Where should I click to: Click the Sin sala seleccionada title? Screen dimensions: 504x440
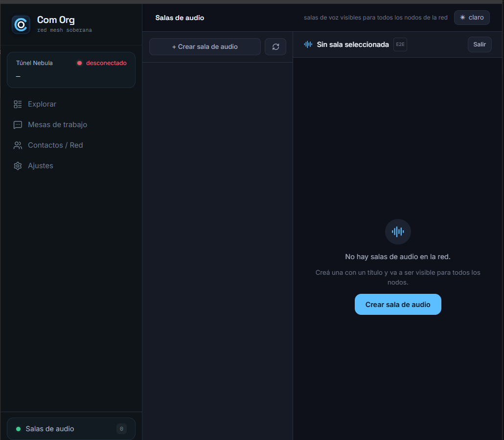pos(353,44)
